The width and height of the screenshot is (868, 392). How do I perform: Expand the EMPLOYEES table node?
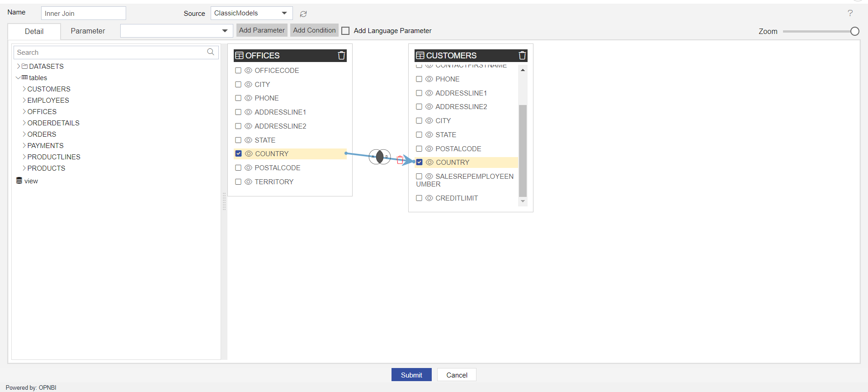click(24, 100)
